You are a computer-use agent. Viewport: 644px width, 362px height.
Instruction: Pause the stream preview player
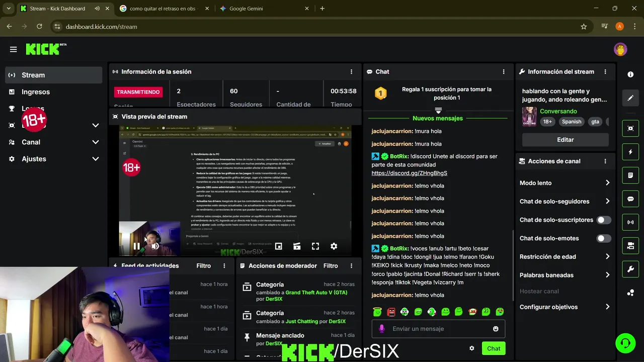click(136, 246)
